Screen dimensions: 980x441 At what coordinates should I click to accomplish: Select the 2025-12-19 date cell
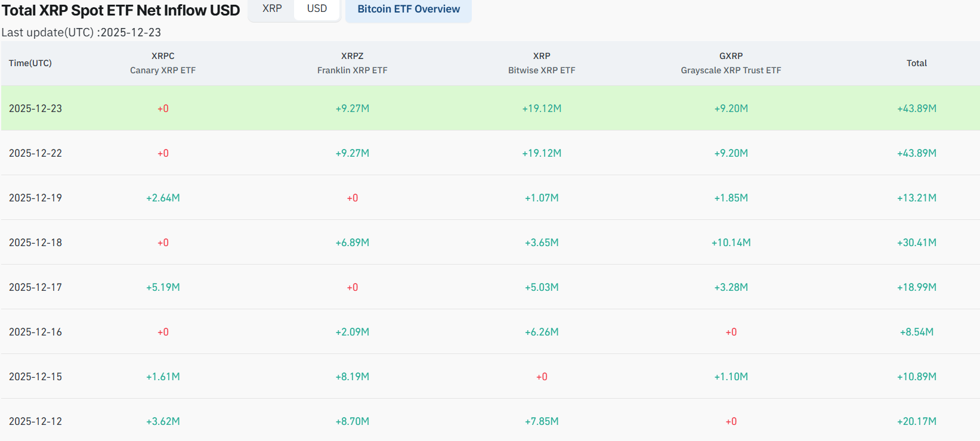click(36, 198)
